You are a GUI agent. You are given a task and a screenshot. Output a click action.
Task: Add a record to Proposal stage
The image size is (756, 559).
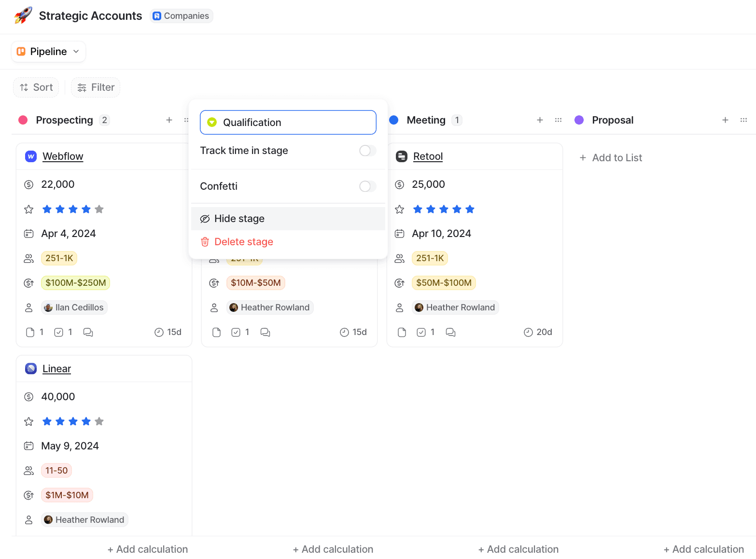(725, 120)
